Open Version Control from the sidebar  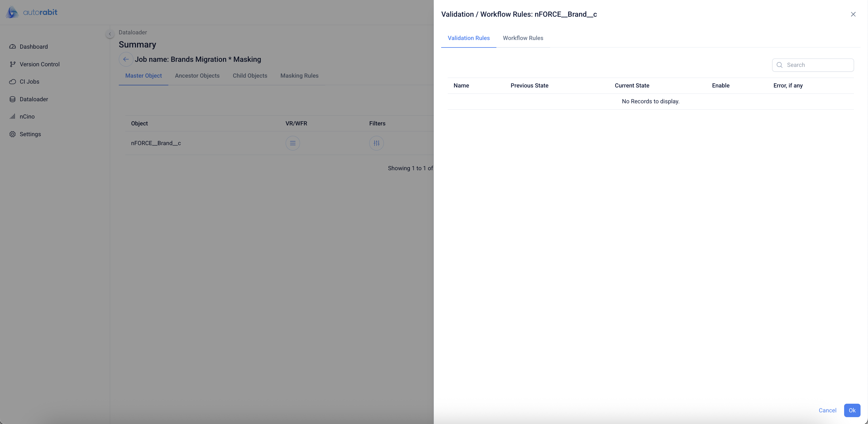click(x=39, y=64)
